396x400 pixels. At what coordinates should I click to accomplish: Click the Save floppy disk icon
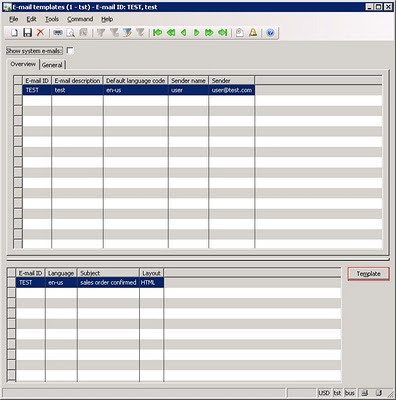click(27, 33)
